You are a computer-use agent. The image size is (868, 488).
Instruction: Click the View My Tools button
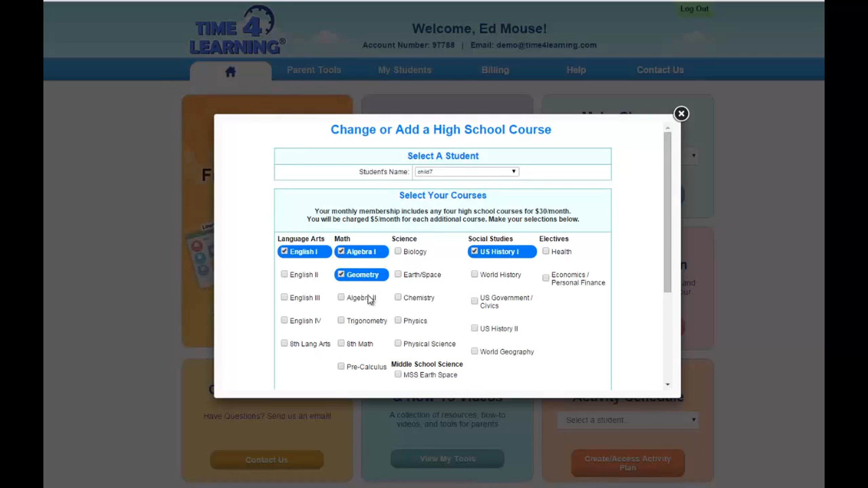coord(447,459)
